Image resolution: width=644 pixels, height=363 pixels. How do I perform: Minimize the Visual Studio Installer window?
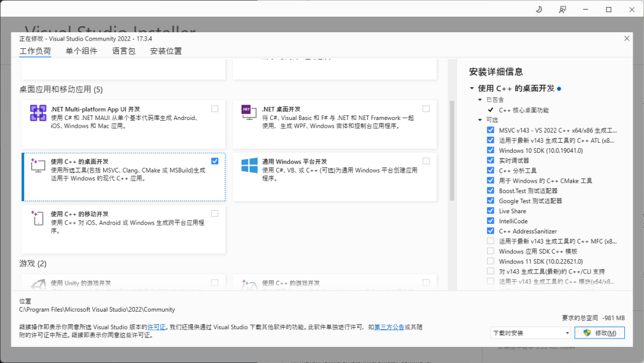tap(586, 10)
